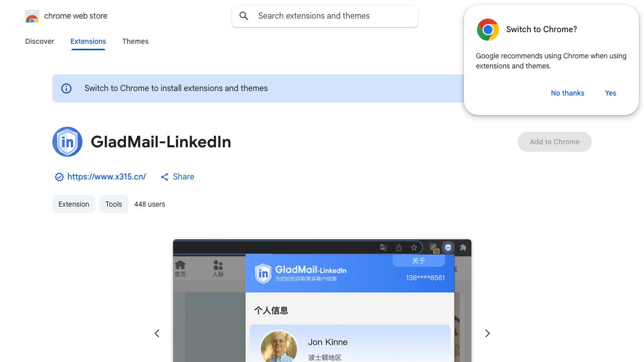Focus the Search extensions and themes field

pos(325,16)
